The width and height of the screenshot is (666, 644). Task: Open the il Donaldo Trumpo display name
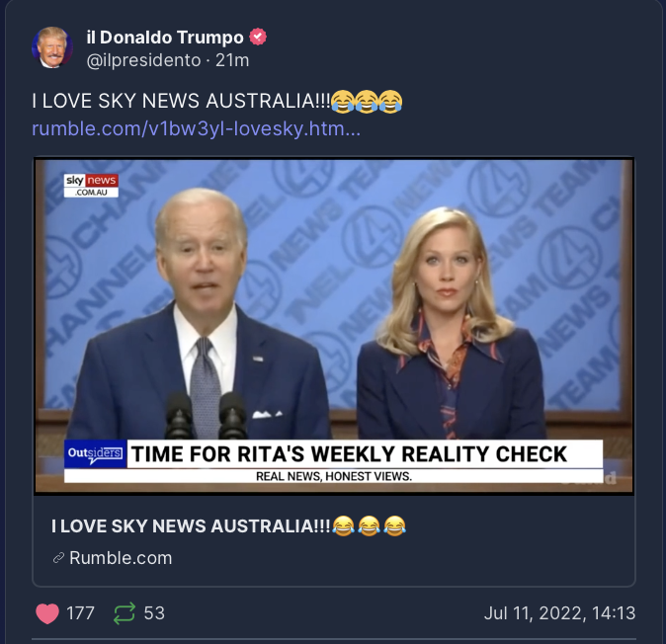(x=165, y=38)
